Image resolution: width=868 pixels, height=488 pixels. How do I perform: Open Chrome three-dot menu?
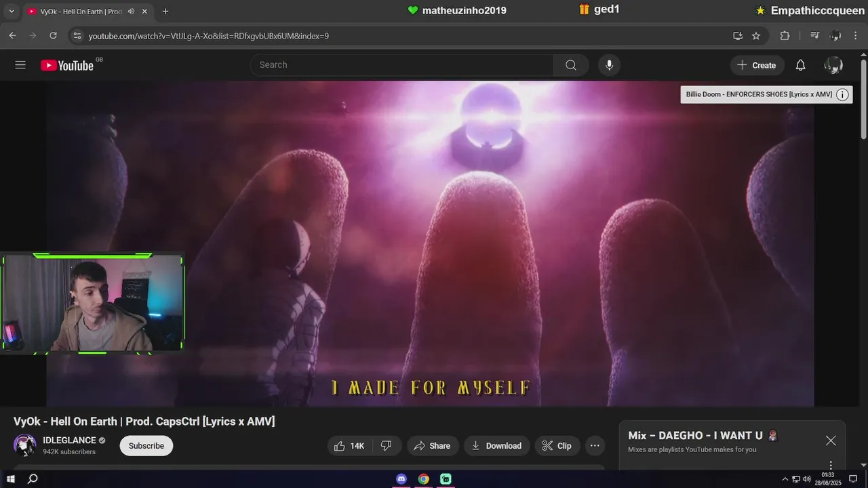coord(855,35)
